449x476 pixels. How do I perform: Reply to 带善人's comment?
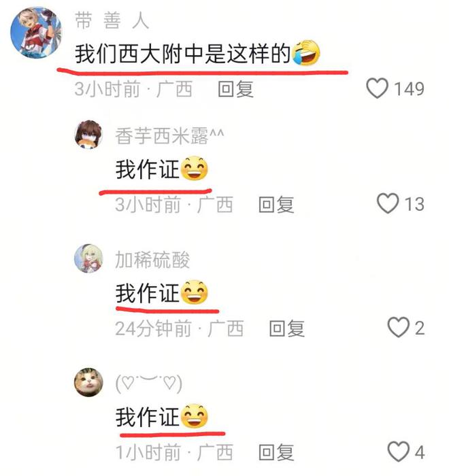coord(236,89)
